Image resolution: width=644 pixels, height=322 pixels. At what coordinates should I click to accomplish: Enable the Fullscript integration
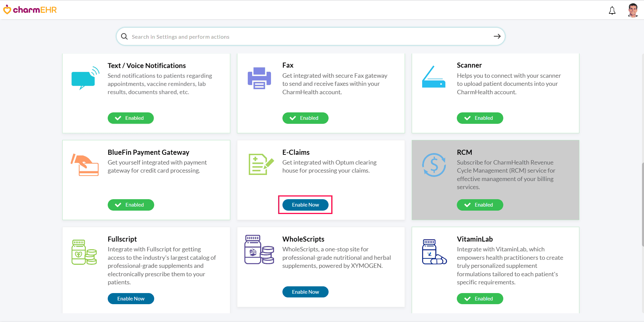click(131, 298)
